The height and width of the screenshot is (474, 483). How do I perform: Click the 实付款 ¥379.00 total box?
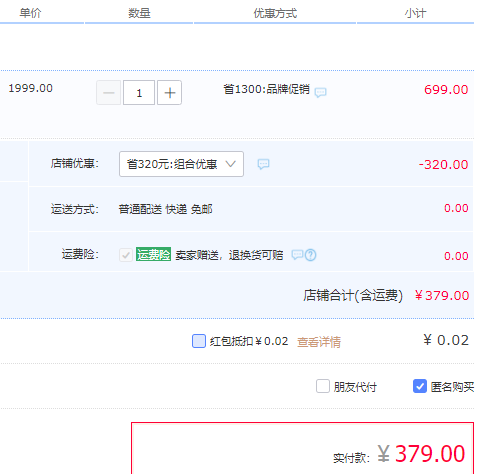[x=302, y=448]
